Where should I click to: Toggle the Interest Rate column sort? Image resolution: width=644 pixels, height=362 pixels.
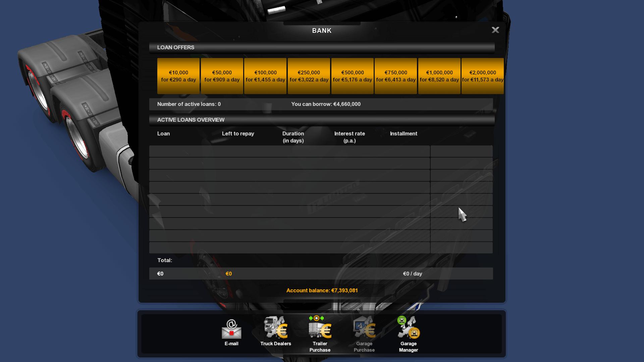(x=350, y=136)
